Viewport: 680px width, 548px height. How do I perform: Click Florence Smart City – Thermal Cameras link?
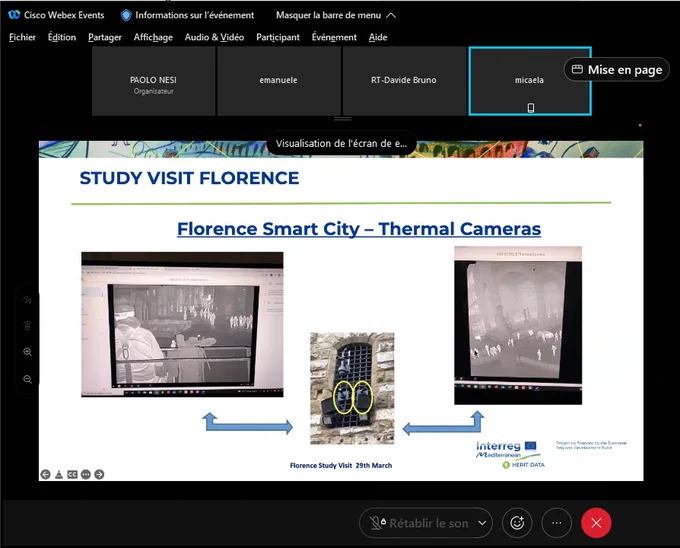359,229
